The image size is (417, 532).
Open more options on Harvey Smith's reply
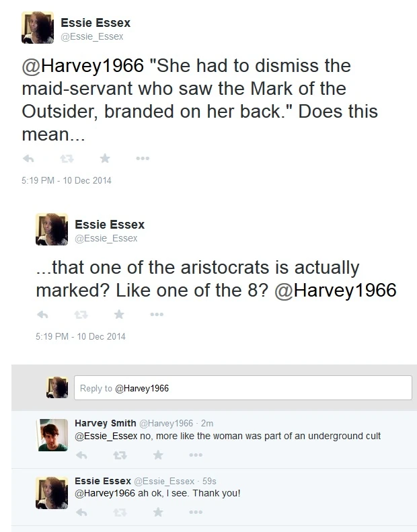pyautogui.click(x=196, y=455)
